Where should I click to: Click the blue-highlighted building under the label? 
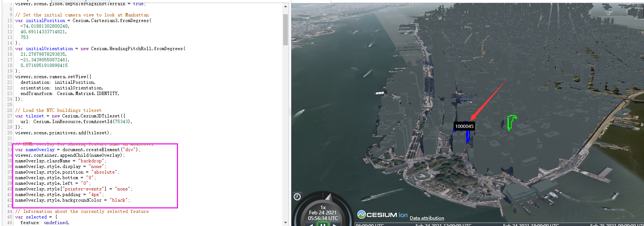tap(468, 137)
